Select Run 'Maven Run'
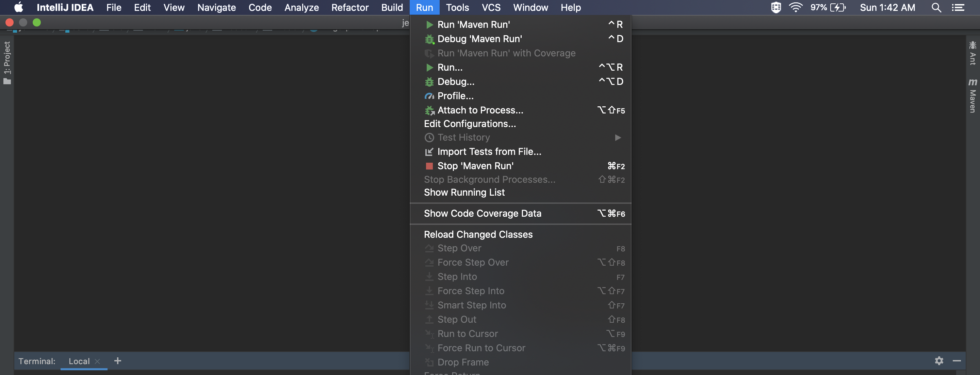Image resolution: width=980 pixels, height=375 pixels. 474,24
